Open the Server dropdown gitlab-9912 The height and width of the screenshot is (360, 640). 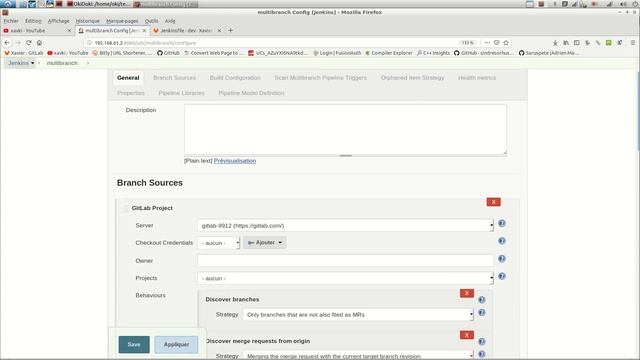(x=345, y=225)
